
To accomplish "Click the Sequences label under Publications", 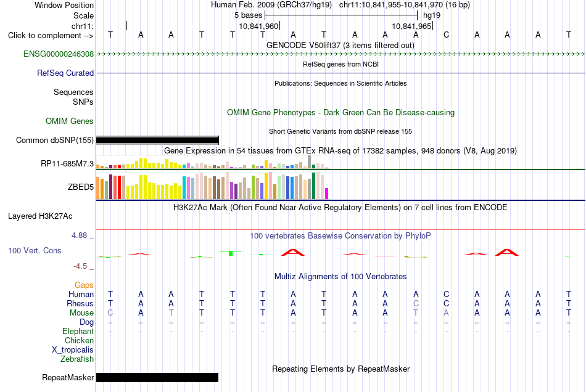I will pos(73,92).
